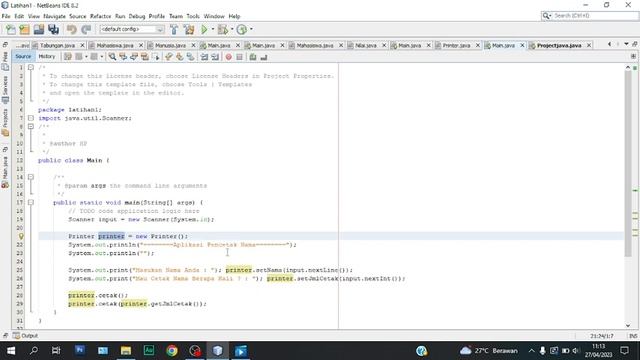640x360 pixels.
Task: Open the Navigate menu
Action: point(54,16)
